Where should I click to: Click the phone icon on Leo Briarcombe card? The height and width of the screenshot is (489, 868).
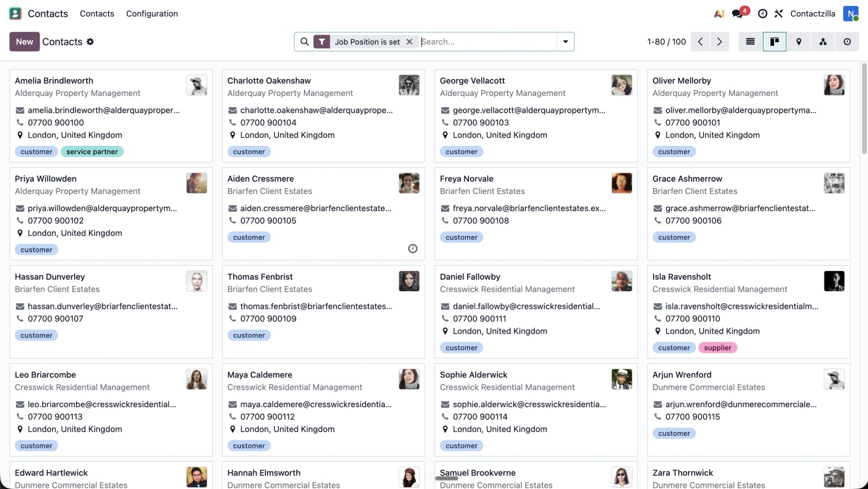pos(20,417)
